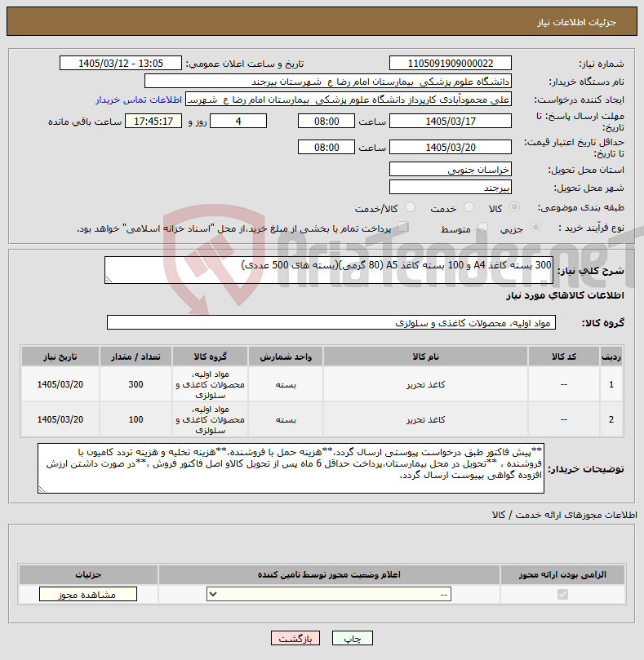Click the بسته unit cell in row 1
Image resolution: width=644 pixels, height=660 pixels.
[286, 384]
